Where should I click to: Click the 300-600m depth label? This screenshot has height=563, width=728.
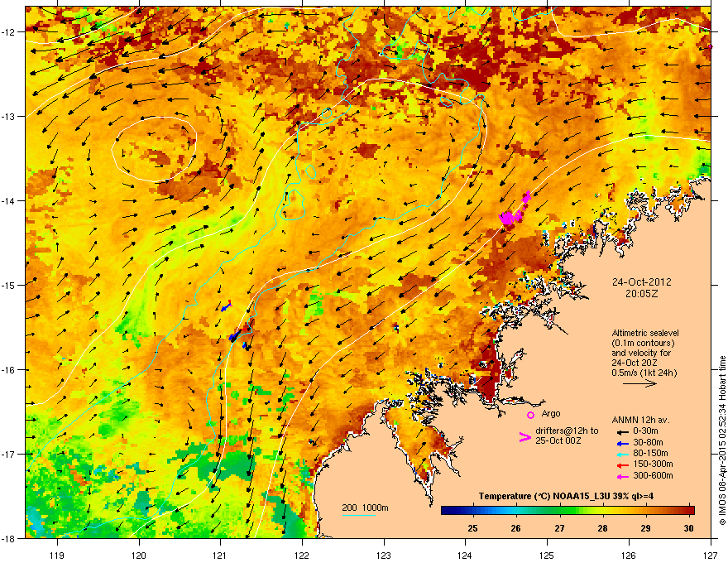coord(653,475)
